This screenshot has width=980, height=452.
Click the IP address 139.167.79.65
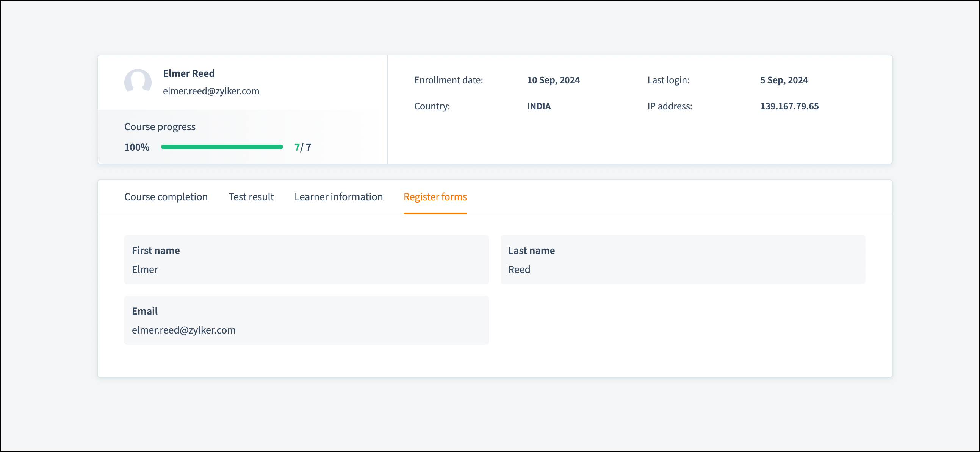point(789,106)
